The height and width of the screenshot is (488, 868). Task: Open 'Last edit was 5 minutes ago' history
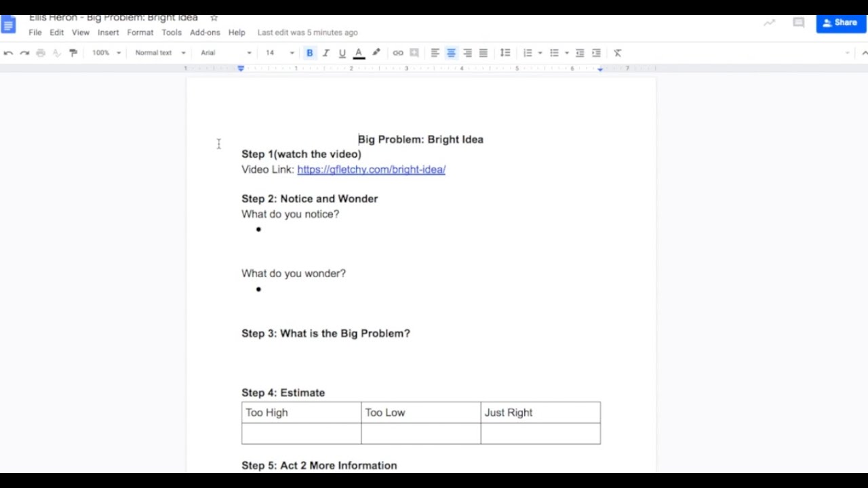coord(308,33)
